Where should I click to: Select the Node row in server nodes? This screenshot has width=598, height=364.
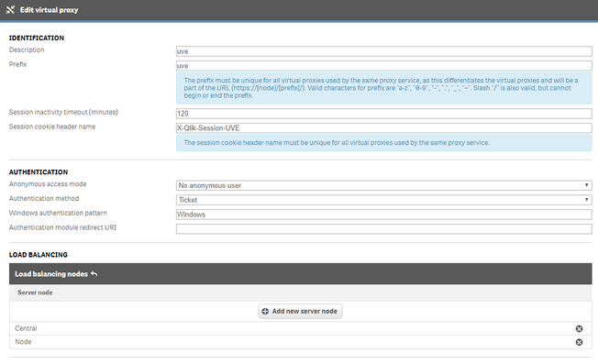301,342
